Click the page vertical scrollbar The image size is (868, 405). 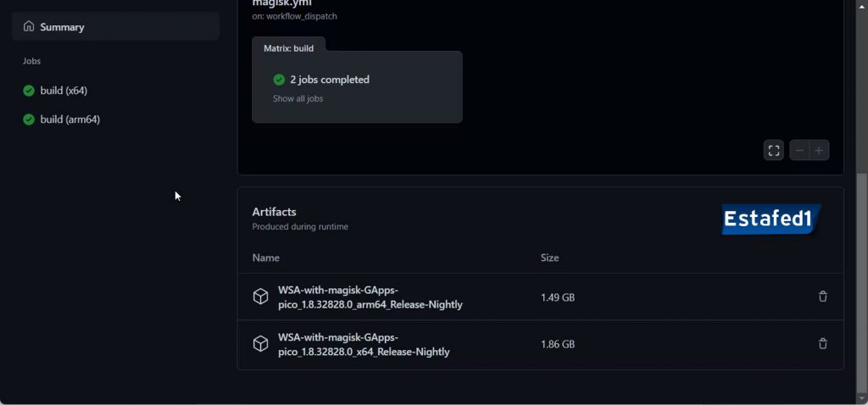[x=861, y=280]
